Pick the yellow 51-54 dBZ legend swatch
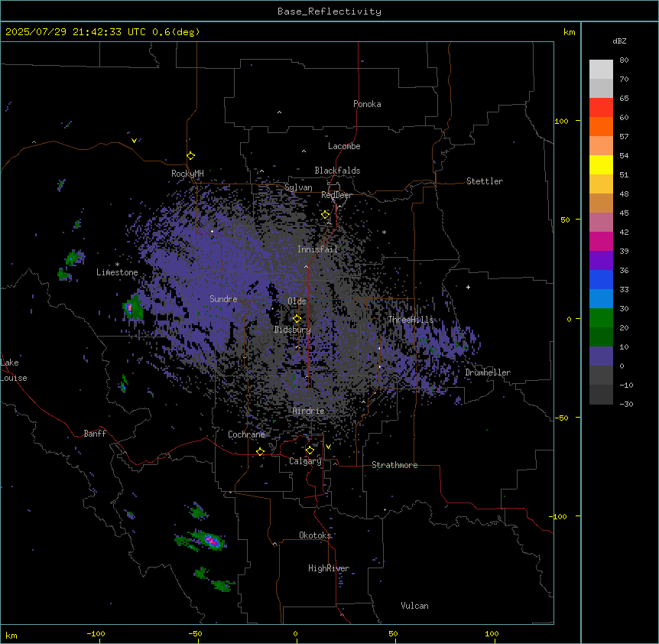The image size is (659, 644). 601,164
